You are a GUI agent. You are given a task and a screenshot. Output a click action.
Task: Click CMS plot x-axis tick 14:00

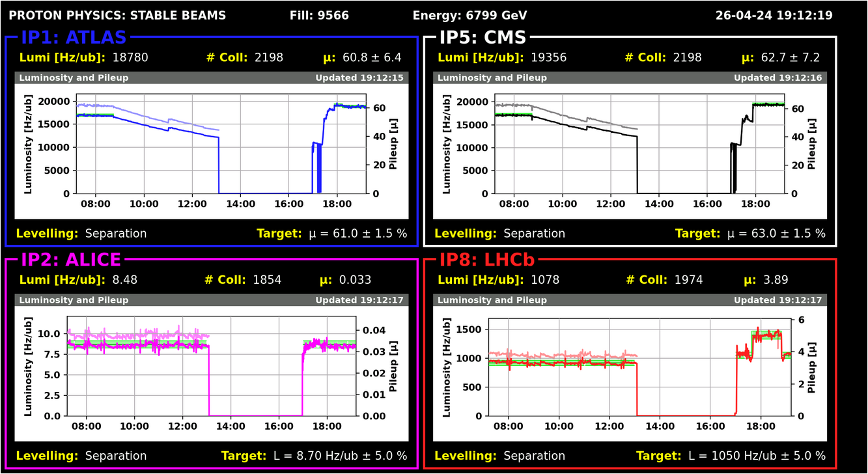(659, 204)
